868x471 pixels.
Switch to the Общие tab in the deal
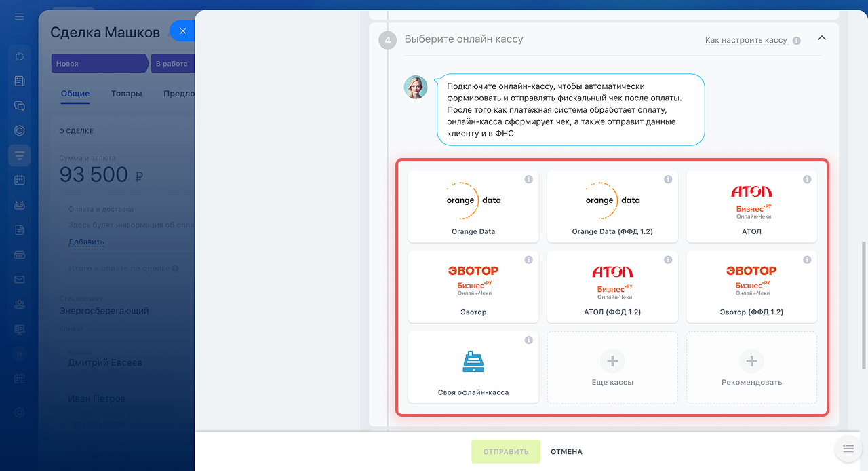(75, 94)
